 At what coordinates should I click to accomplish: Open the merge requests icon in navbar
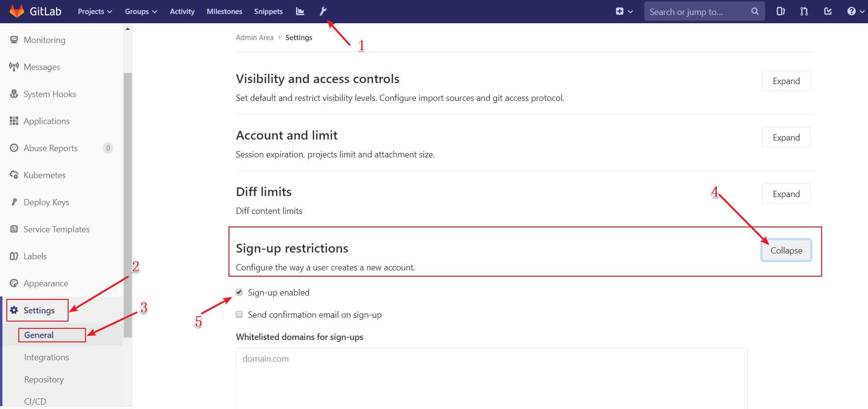[804, 11]
